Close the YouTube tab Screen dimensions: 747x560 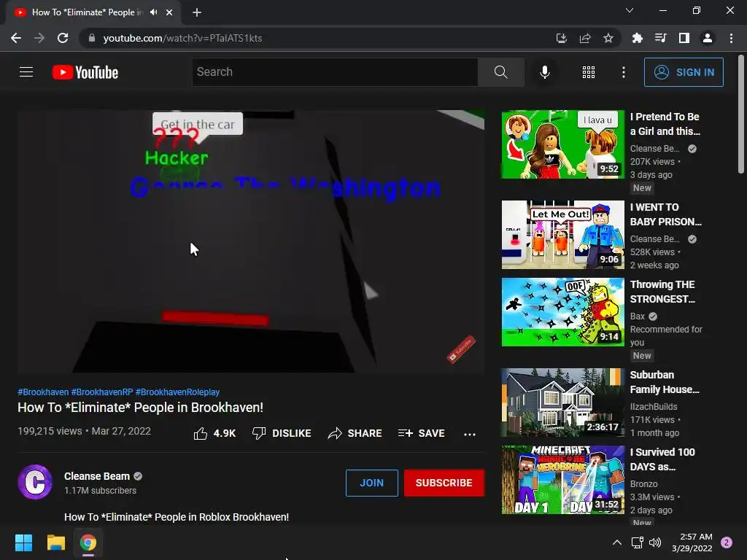pos(169,12)
